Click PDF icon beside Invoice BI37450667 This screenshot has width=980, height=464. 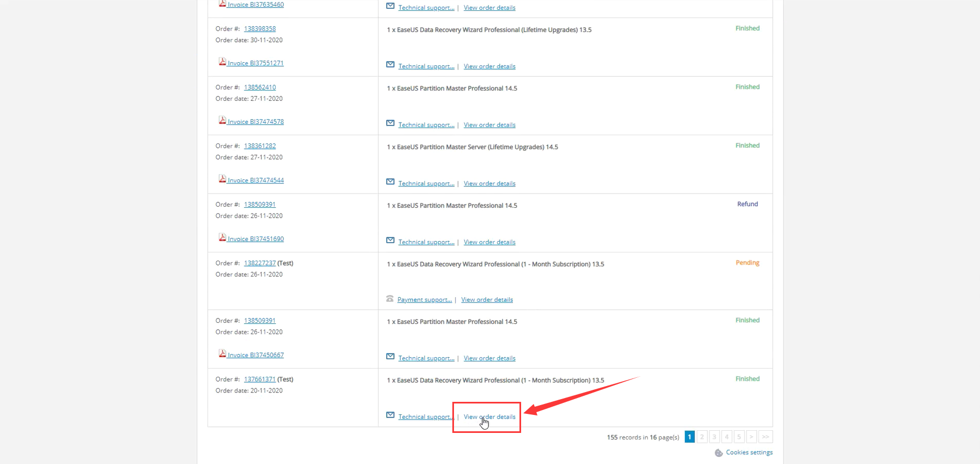222,353
